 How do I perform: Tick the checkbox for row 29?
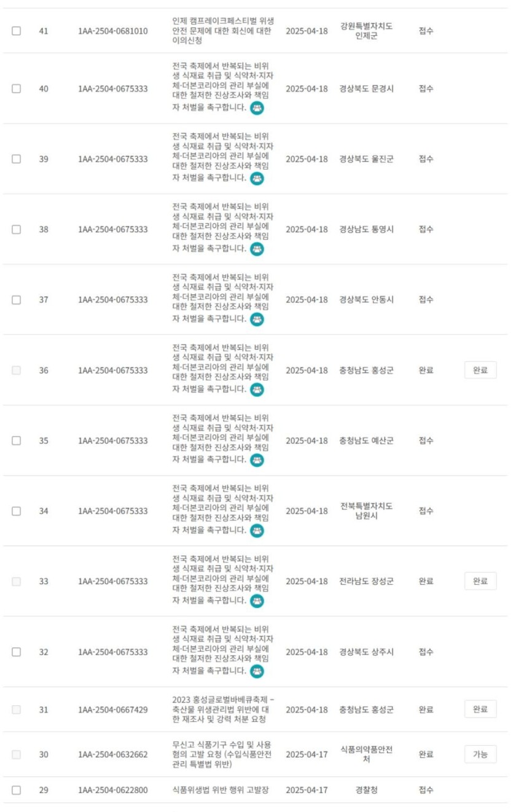(16, 790)
